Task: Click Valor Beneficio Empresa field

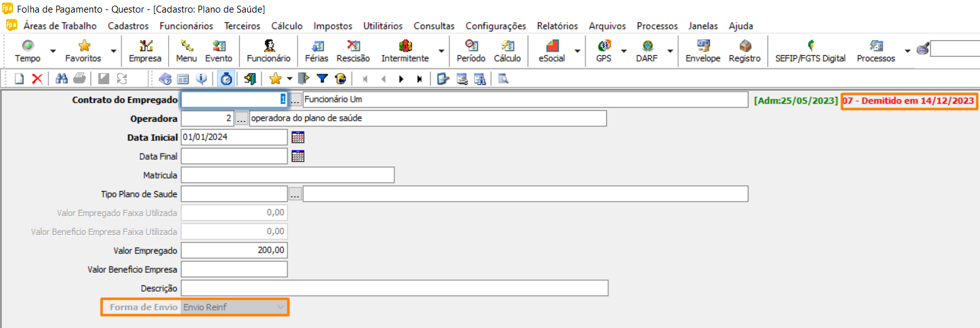Action: pyautogui.click(x=234, y=269)
